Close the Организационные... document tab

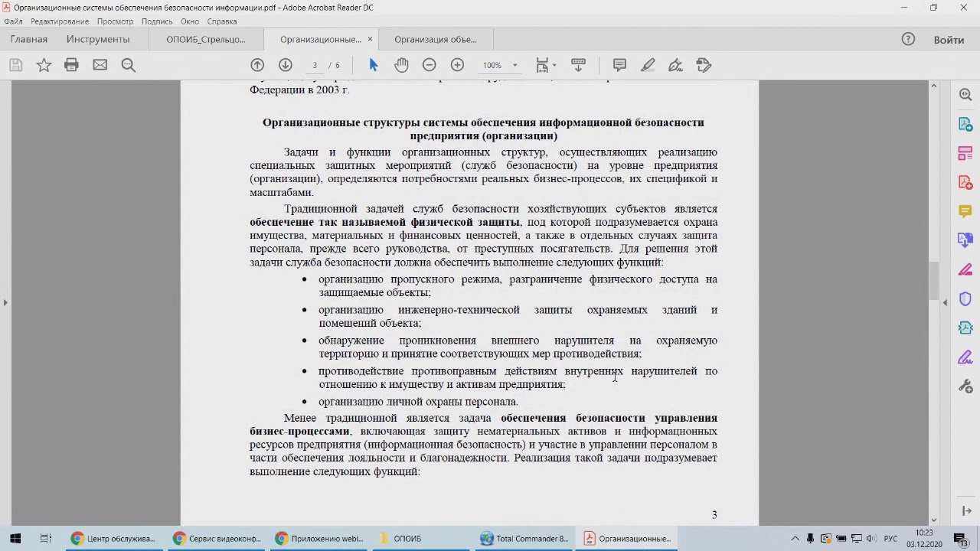coord(370,39)
